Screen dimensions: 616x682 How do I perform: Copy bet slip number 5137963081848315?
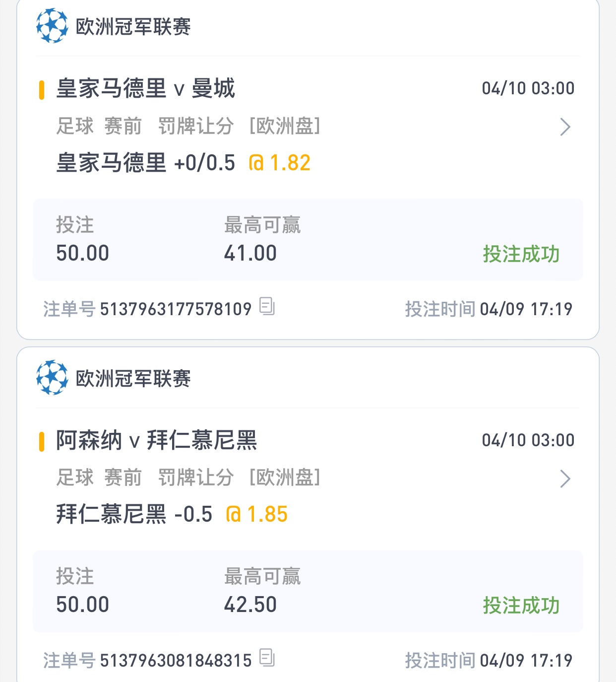(267, 658)
